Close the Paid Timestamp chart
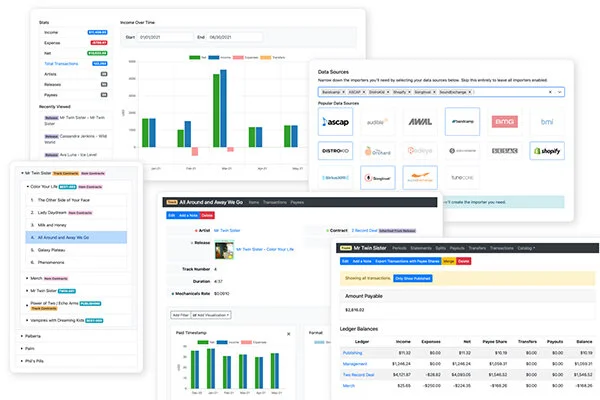Viewport: 600px width, 400px height. [x=289, y=334]
